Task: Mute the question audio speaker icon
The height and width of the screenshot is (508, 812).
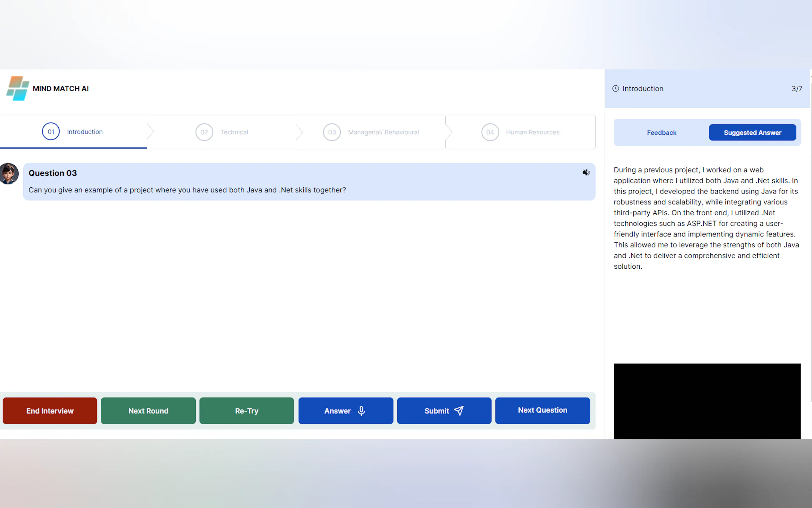Action: tap(586, 173)
